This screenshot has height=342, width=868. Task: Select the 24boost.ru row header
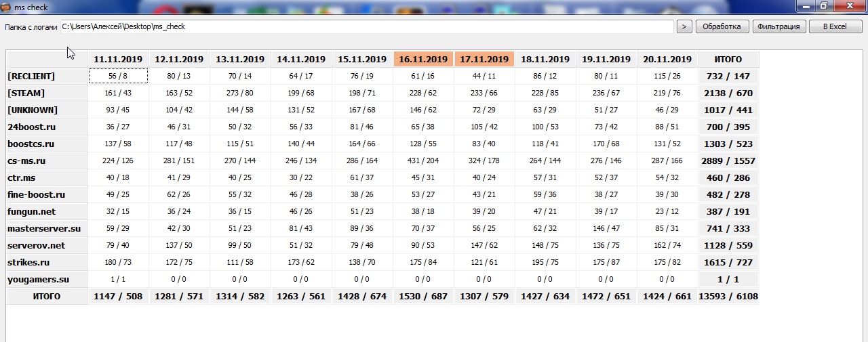[47, 127]
